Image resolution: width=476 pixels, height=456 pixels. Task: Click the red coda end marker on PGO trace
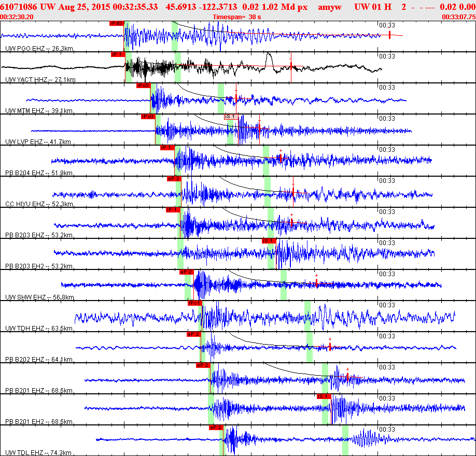coord(389,35)
